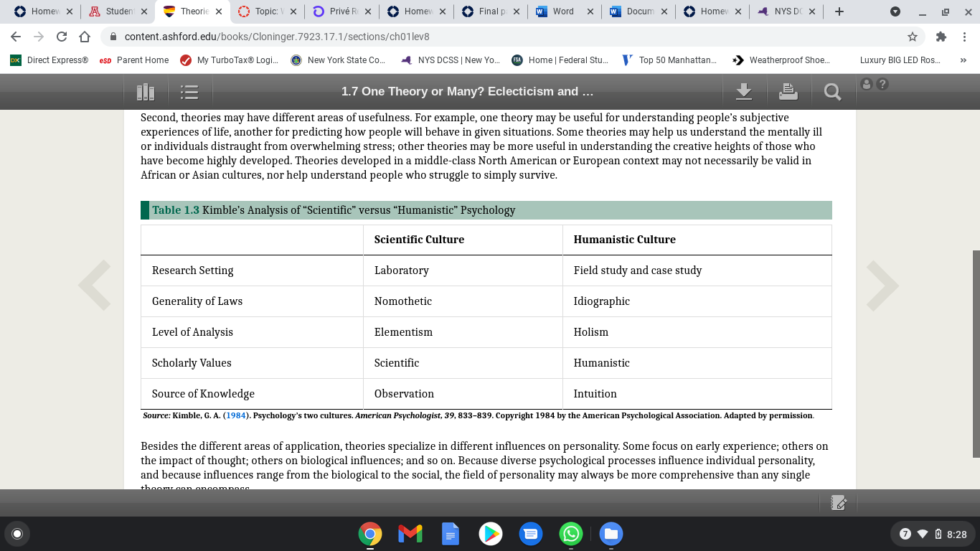Open the Chrome extensions puzzle icon
This screenshot has width=980, height=551.
[941, 37]
